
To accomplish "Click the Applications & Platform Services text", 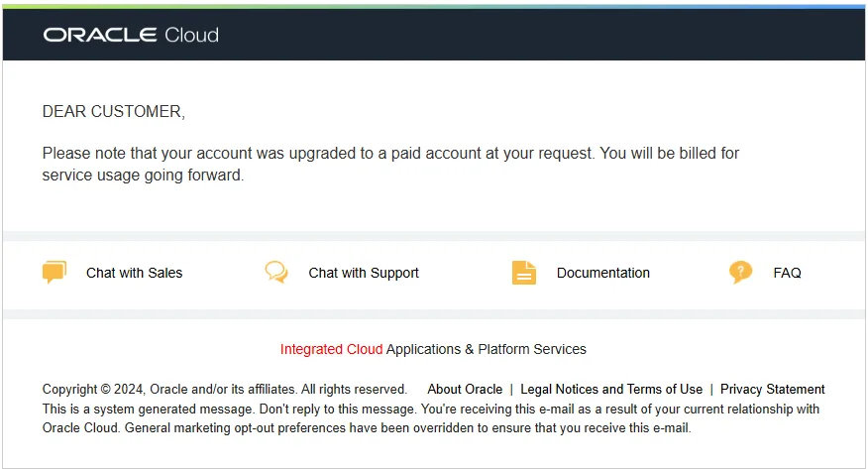I will [x=486, y=350].
